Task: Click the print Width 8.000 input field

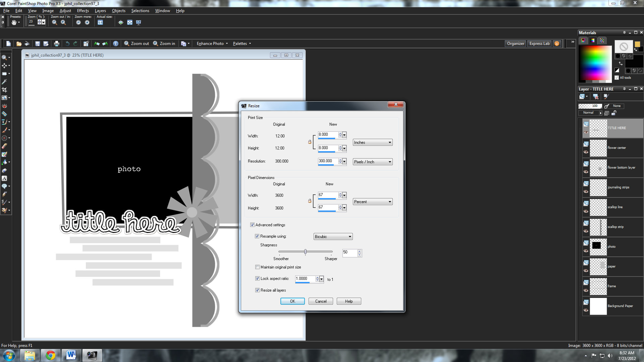Action: tap(328, 134)
